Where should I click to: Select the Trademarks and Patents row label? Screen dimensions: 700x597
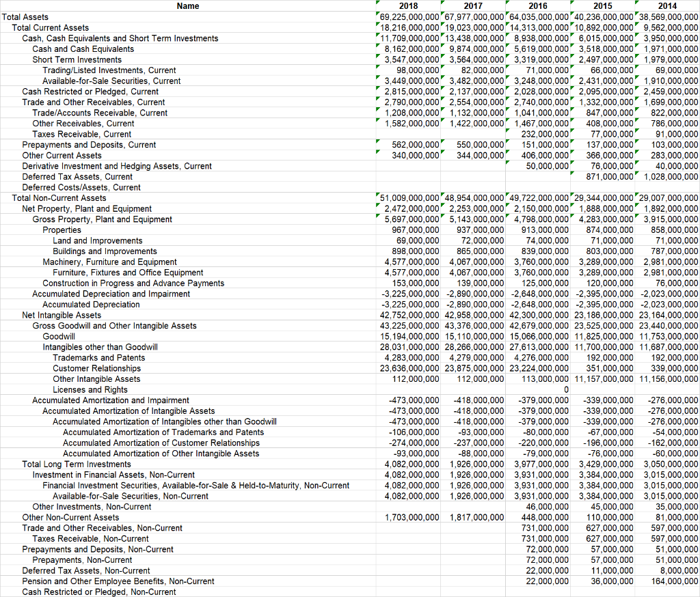coord(98,357)
